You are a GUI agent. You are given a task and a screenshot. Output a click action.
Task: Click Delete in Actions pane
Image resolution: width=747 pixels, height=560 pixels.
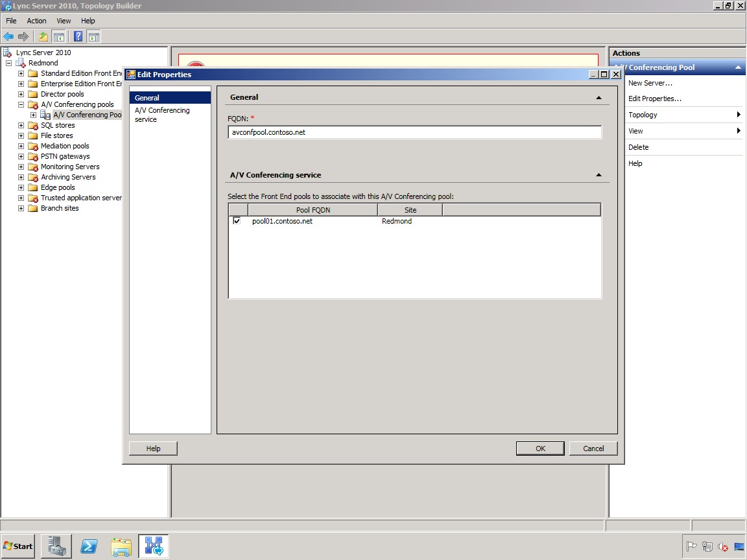[x=638, y=147]
